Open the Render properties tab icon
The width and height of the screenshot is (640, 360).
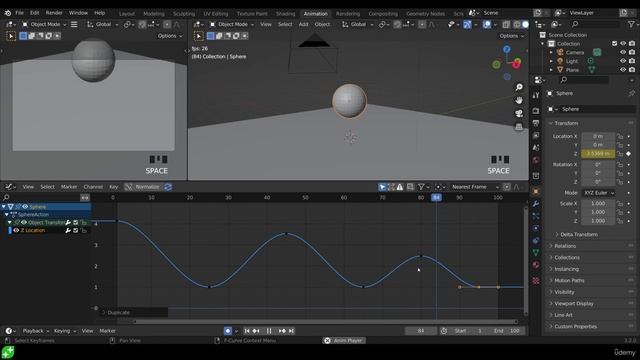(536, 111)
